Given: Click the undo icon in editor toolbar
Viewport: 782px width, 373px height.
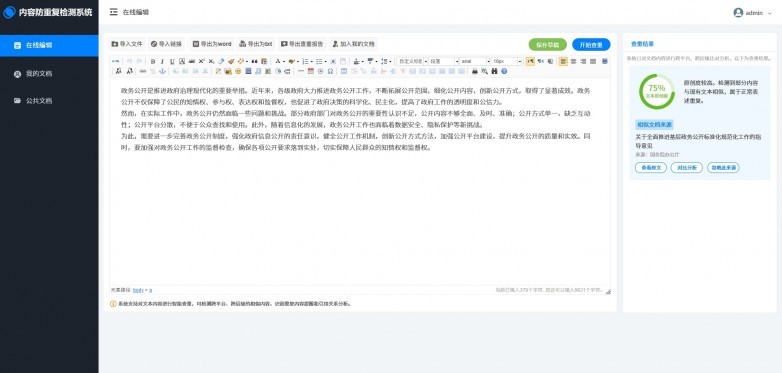Looking at the screenshot, I should coord(130,61).
